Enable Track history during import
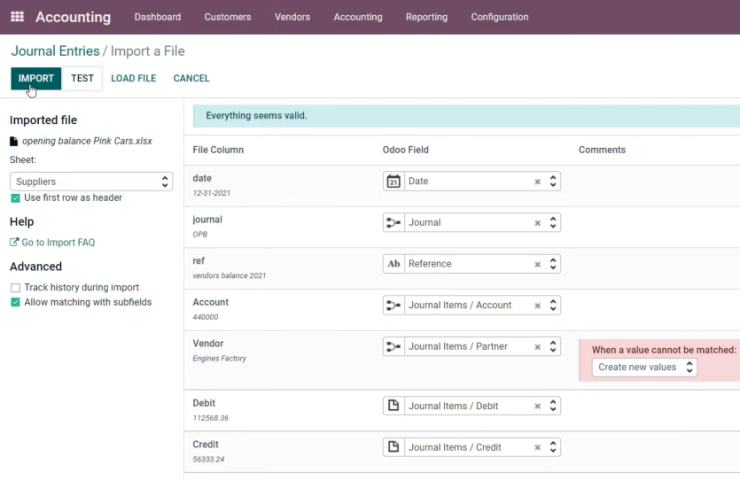Viewport: 740px width, 480px height. 16,287
